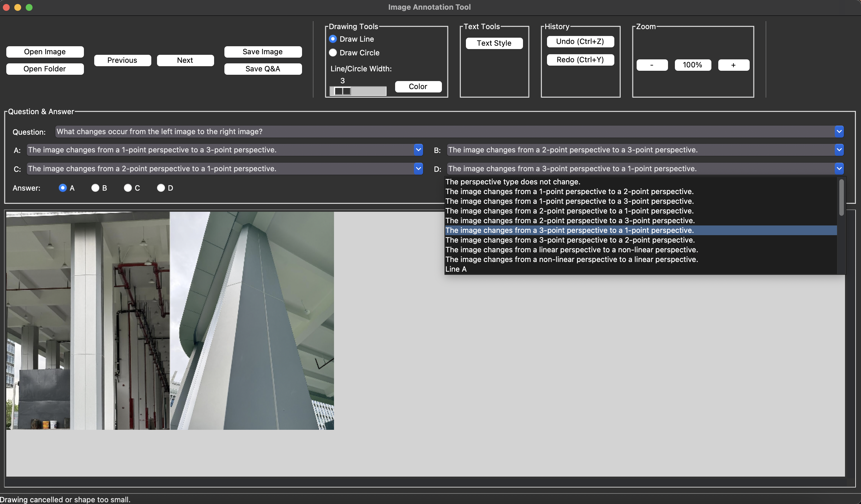Open option B dropdown arrow
Viewport: 861px width, 504px height.
point(839,150)
